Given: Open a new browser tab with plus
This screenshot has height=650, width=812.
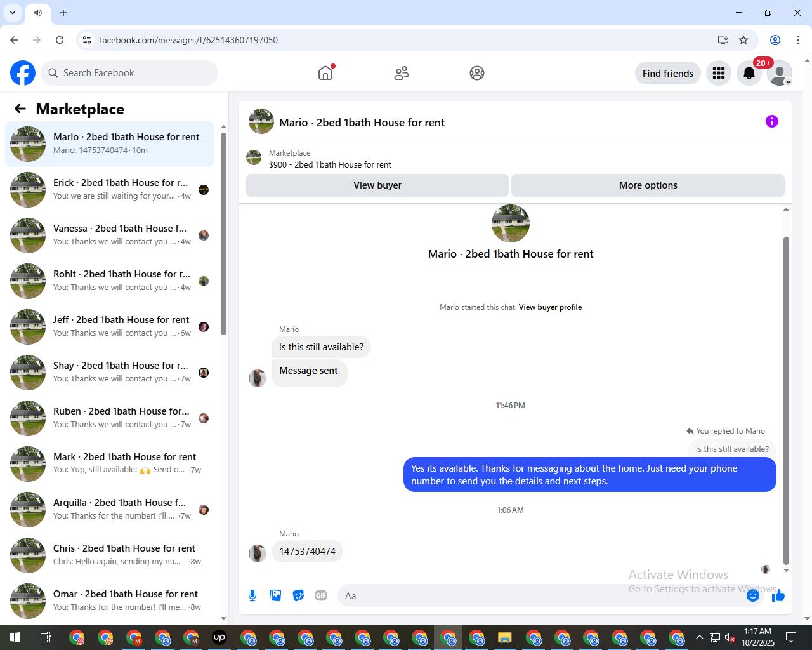Looking at the screenshot, I should tap(63, 13).
